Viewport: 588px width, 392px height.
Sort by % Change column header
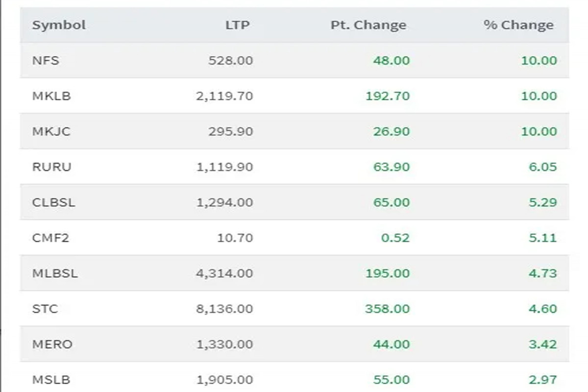[518, 25]
